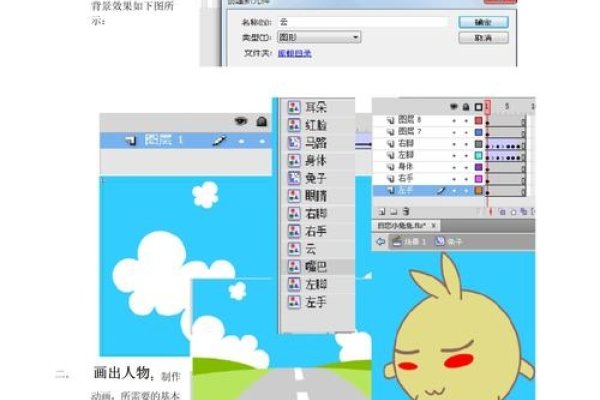Select the 右脚 layer name in timeline
The width and height of the screenshot is (600, 400).
[406, 144]
